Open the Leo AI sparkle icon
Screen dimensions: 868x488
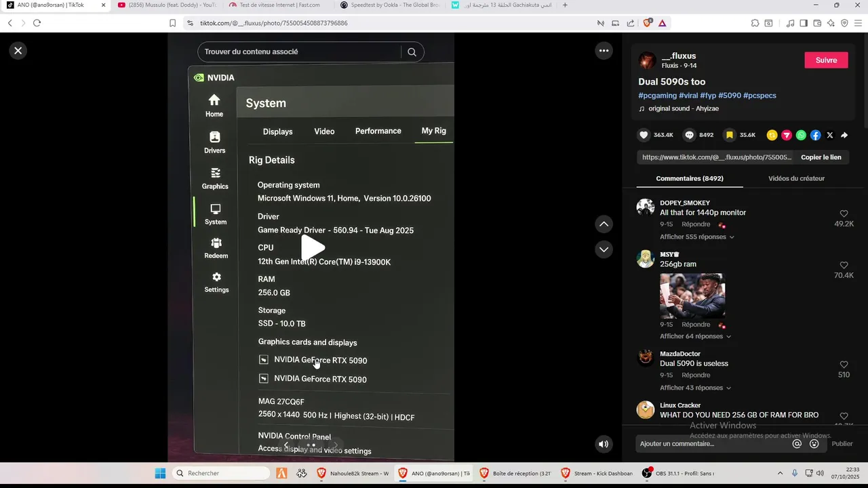click(831, 23)
